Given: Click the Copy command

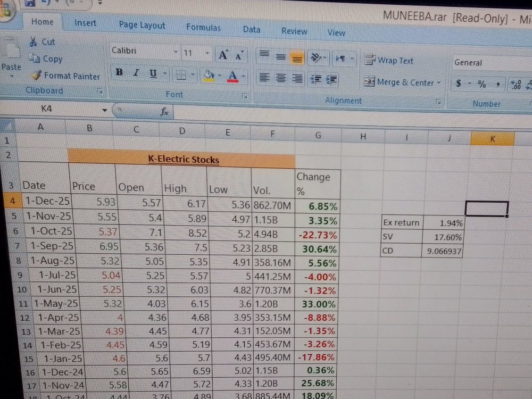Looking at the screenshot, I should click(45, 59).
